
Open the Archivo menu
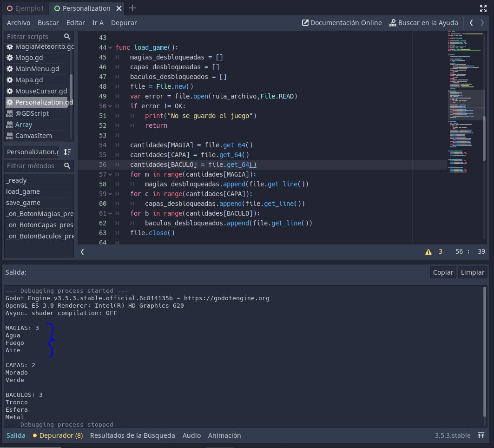(x=19, y=23)
